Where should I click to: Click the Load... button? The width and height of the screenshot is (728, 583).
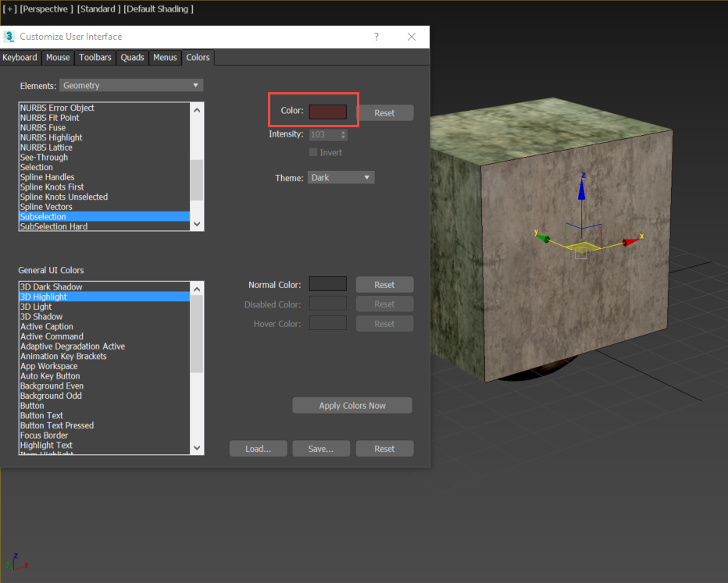[x=258, y=449]
